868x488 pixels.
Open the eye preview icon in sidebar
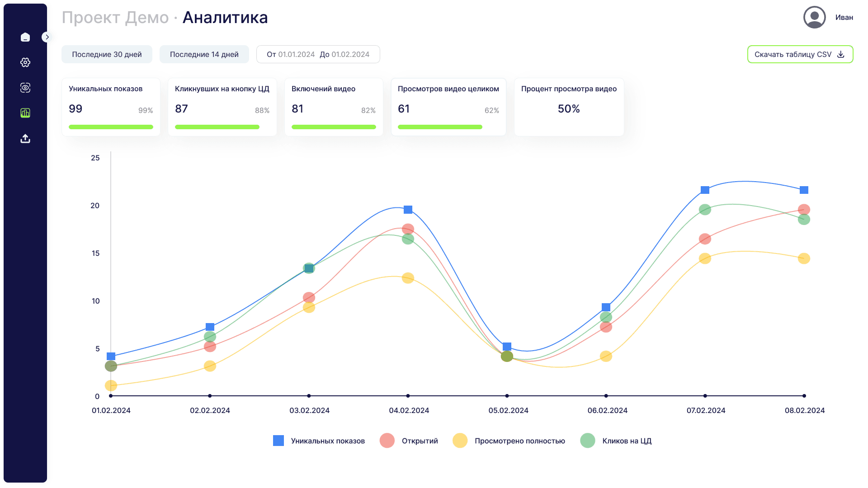pos(25,88)
